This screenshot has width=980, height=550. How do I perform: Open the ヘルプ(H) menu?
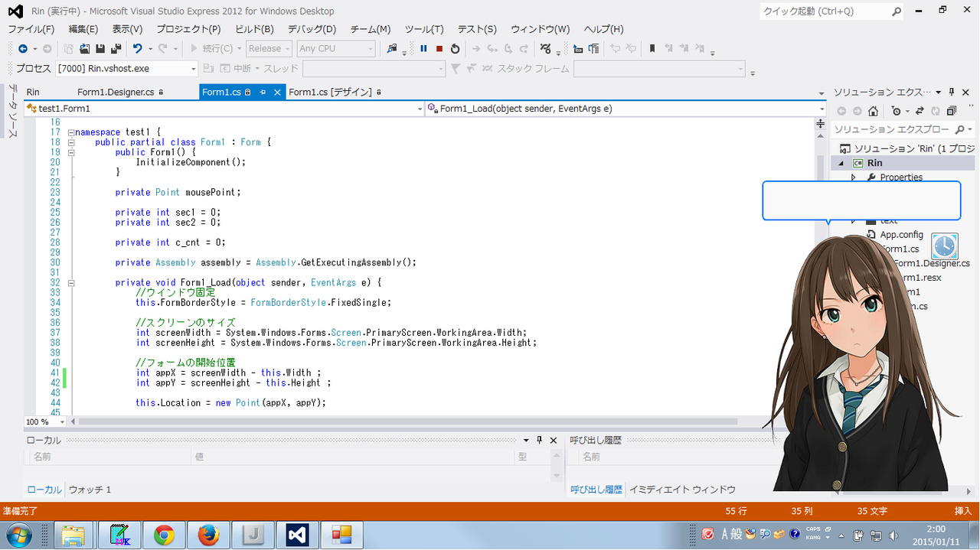(x=604, y=29)
